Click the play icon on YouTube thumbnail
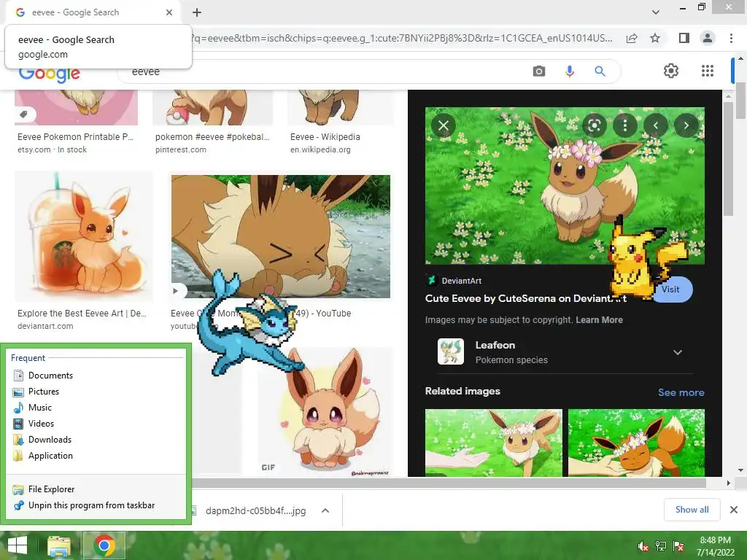 click(x=175, y=290)
